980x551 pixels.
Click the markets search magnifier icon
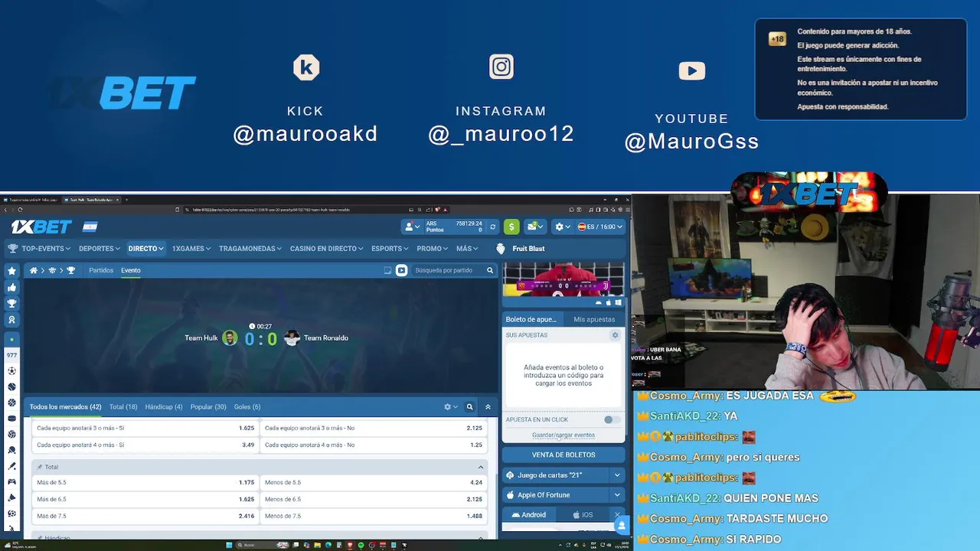click(470, 407)
